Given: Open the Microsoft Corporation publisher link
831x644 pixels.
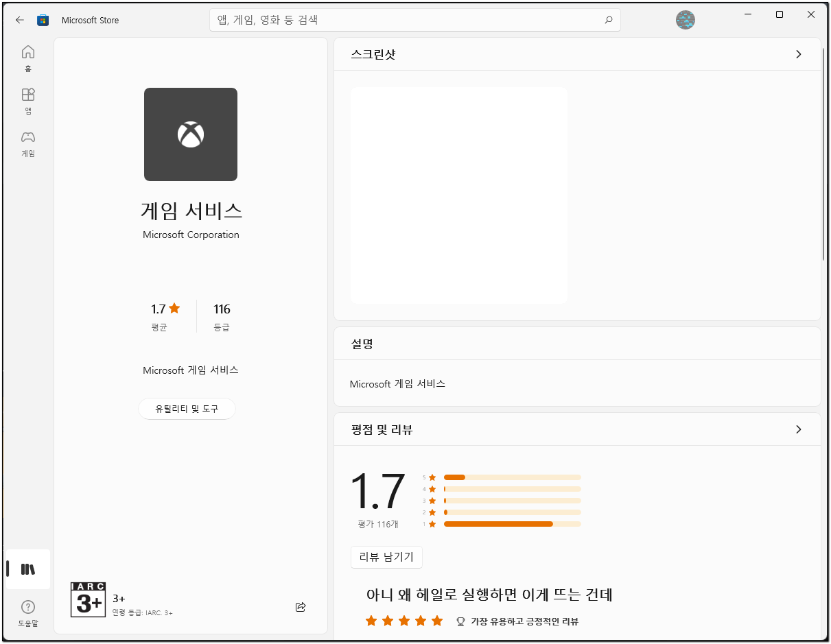Looking at the screenshot, I should 191,235.
